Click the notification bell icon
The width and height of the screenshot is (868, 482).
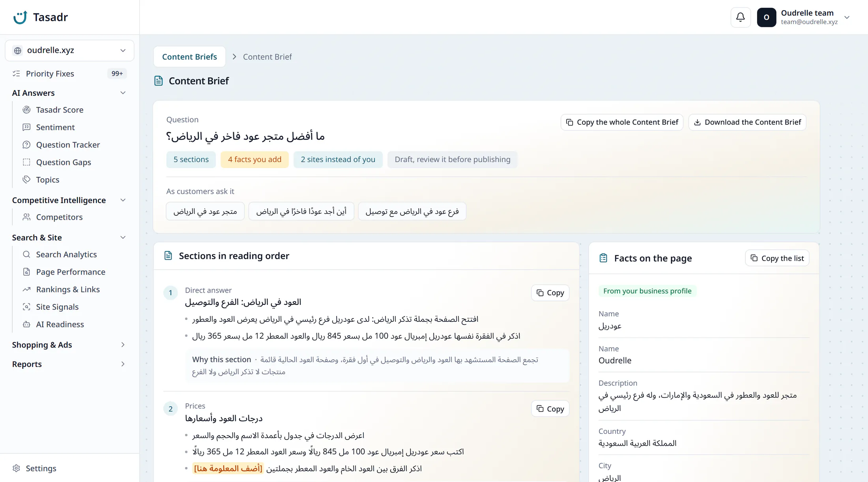(x=741, y=17)
